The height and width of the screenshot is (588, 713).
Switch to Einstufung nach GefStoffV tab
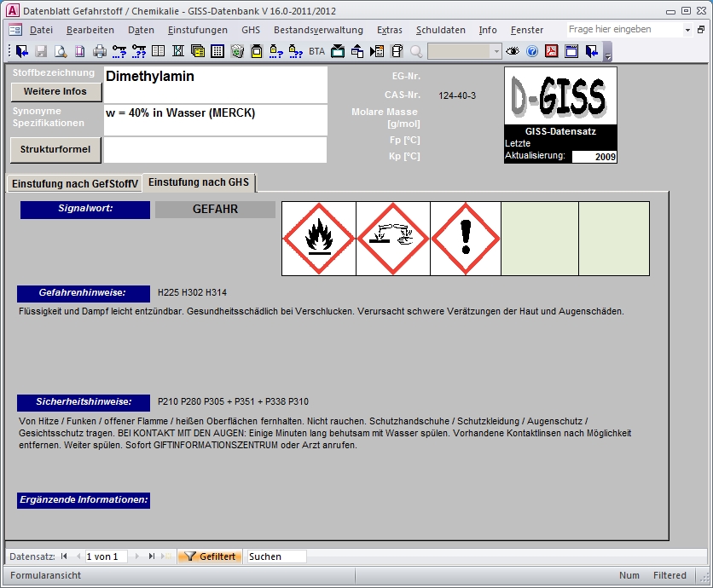pyautogui.click(x=74, y=183)
